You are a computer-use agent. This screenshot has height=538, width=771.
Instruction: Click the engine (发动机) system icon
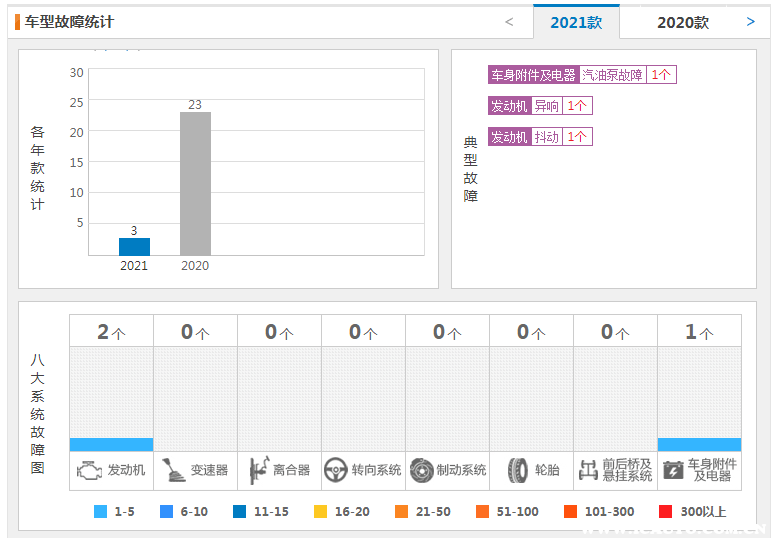(89, 470)
